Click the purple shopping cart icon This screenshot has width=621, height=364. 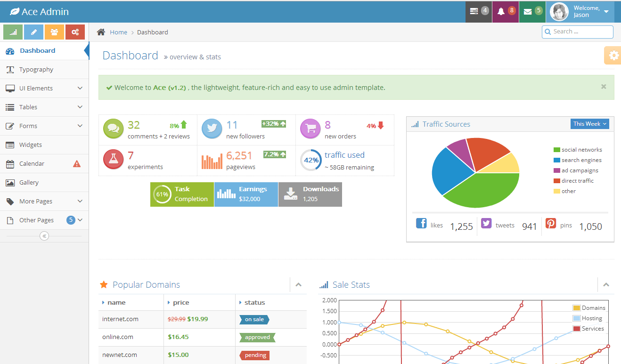click(310, 129)
